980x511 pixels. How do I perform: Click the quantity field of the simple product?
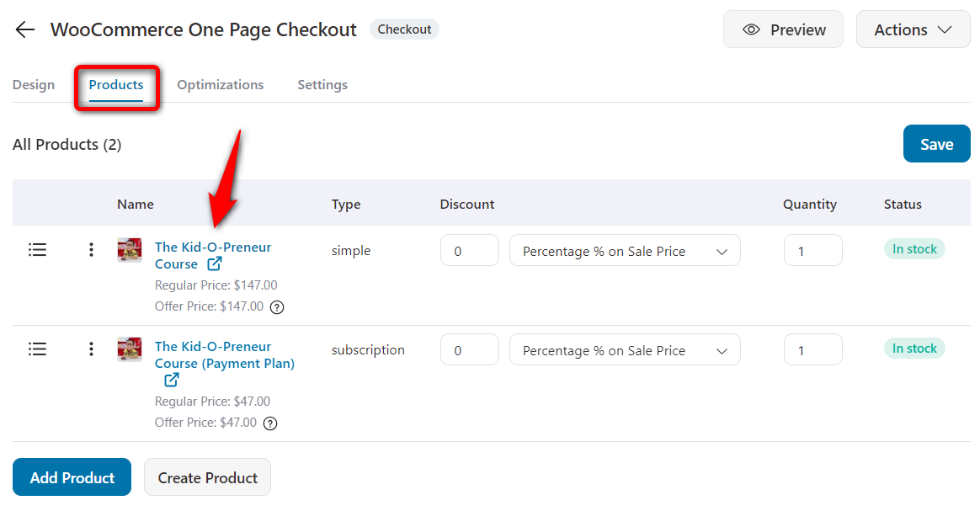812,250
